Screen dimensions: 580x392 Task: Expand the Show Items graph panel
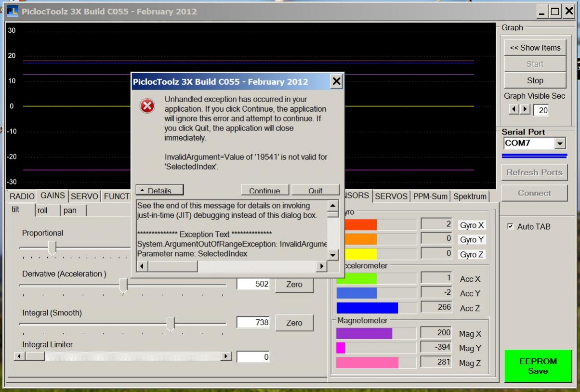pos(535,48)
